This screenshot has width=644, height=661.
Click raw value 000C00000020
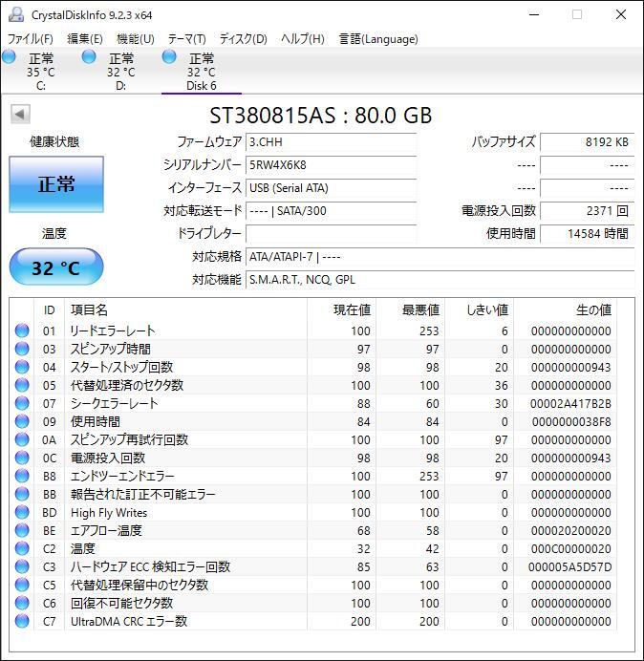pos(571,548)
